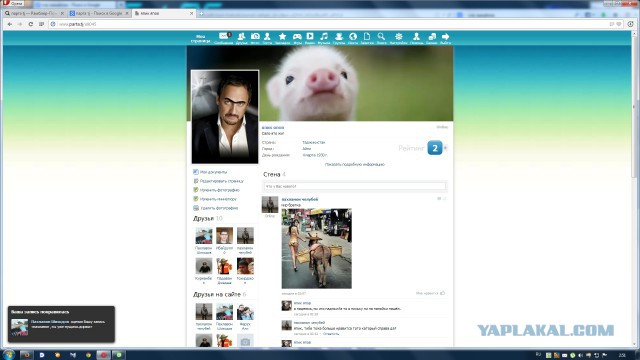This screenshot has height=360, width=640.
Task: Open first thumbnail in Friends on site
Action: point(204,311)
